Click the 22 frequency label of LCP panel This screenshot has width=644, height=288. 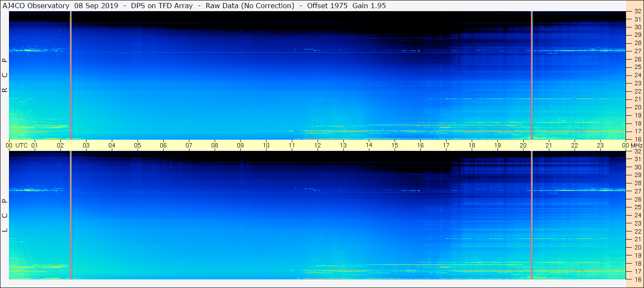tap(638, 231)
